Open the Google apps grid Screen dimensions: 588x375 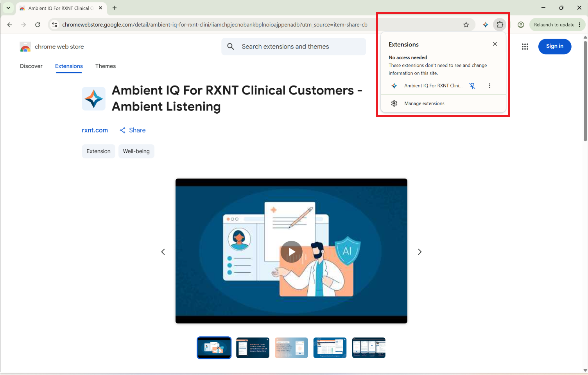click(525, 46)
